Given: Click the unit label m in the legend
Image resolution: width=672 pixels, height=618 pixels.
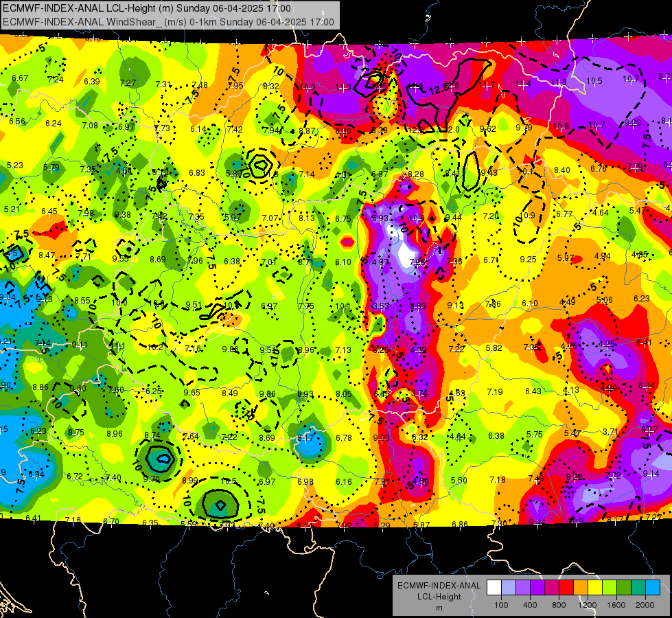Looking at the screenshot, I should point(439,608).
